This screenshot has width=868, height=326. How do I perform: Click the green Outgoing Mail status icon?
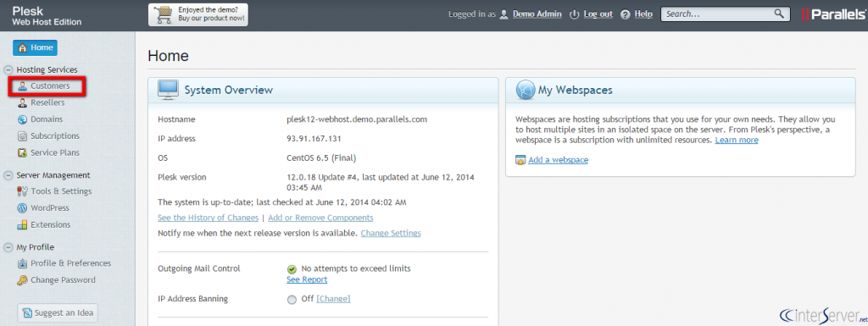292,269
